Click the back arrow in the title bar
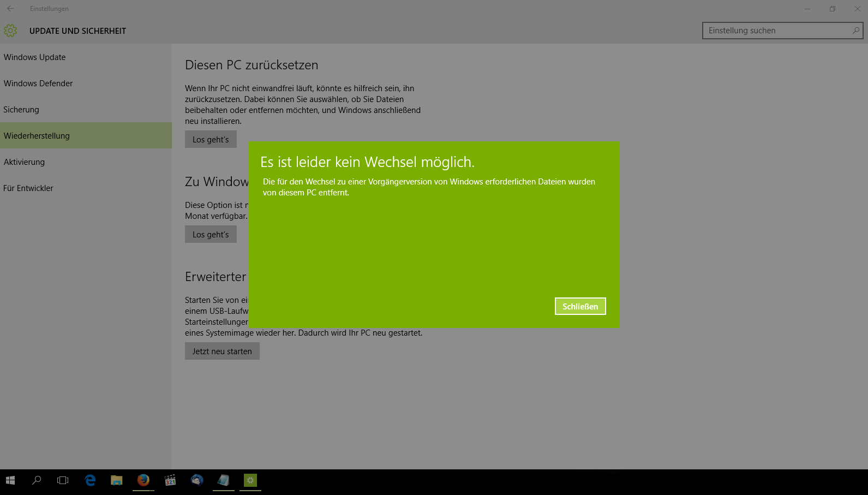 click(10, 8)
